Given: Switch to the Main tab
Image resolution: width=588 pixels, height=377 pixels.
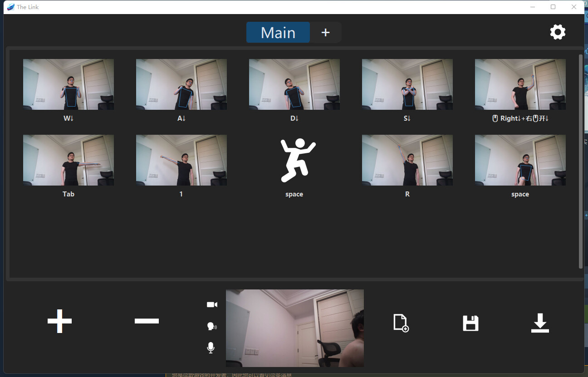Looking at the screenshot, I should pos(278,32).
